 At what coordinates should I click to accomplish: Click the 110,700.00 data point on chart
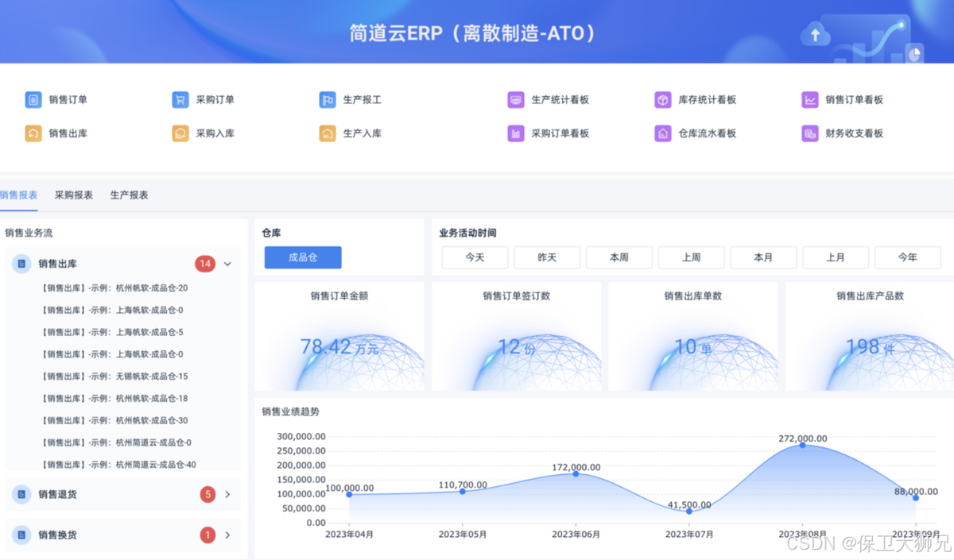pyautogui.click(x=463, y=491)
